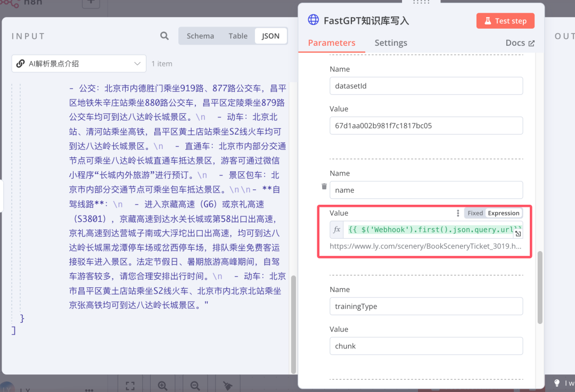Image resolution: width=575 pixels, height=392 pixels.
Task: Click the fit-to-view canvas icon
Action: (x=130, y=386)
